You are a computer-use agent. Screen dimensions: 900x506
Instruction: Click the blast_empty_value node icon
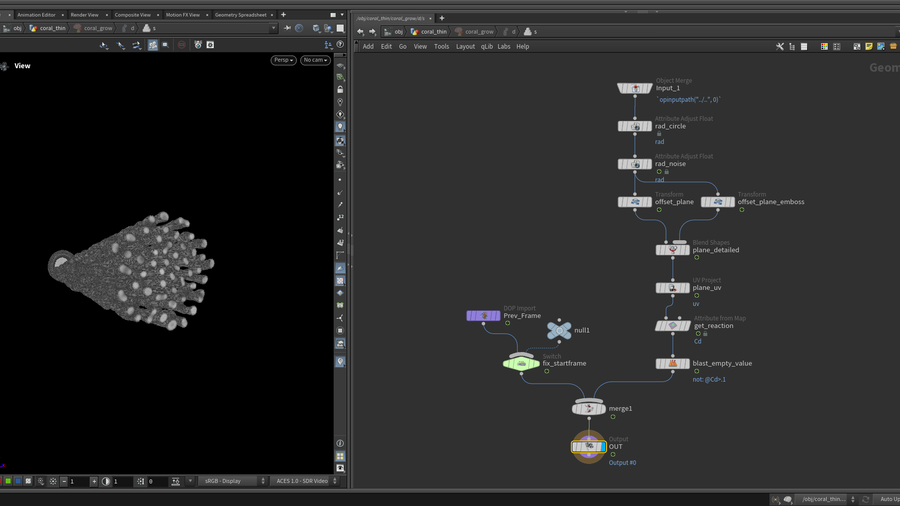(672, 364)
